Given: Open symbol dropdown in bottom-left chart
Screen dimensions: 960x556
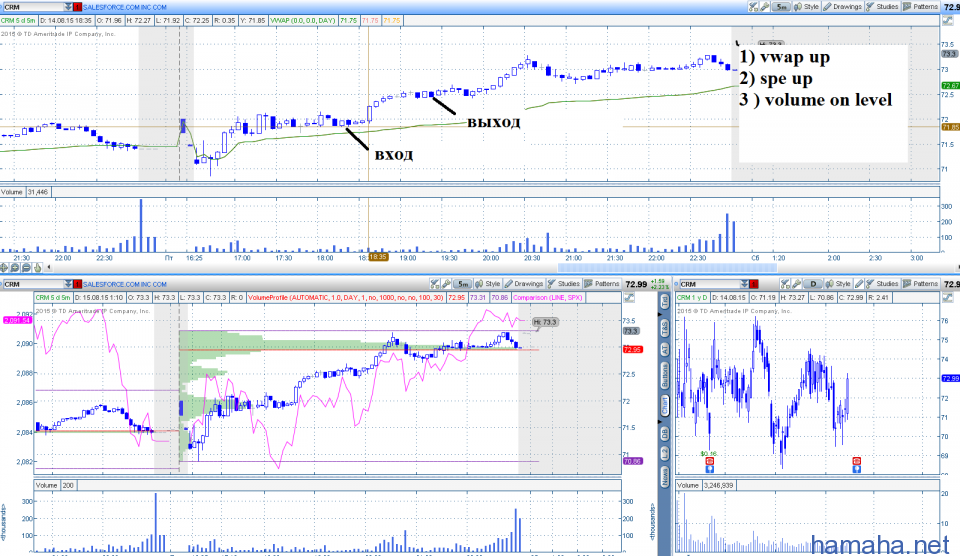Looking at the screenshot, I should point(68,284).
